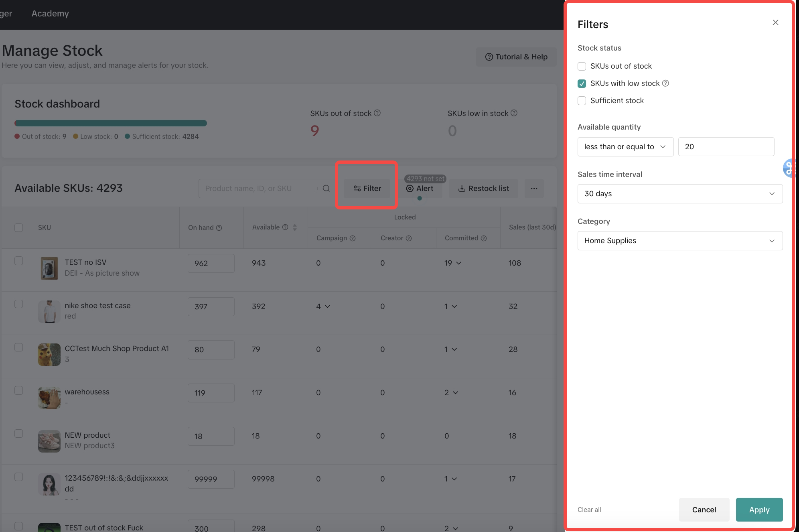Check the SKUs out of stock checkbox
This screenshot has height=532, width=799.
pyautogui.click(x=582, y=66)
